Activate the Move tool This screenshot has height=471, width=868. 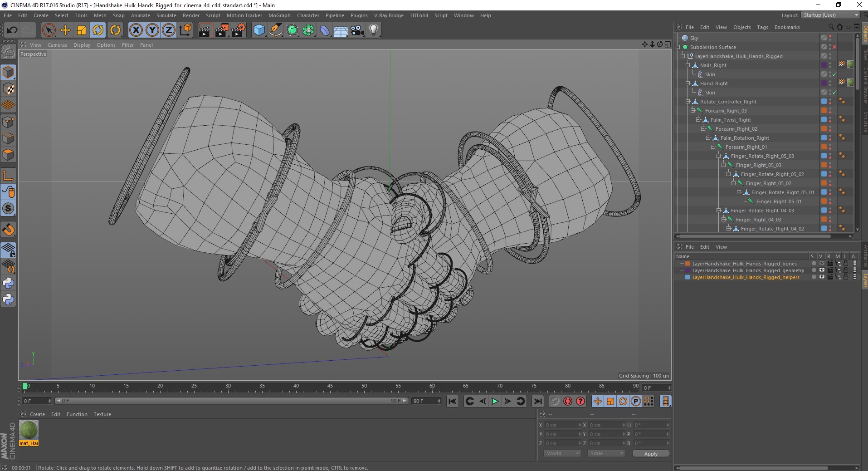coord(65,30)
